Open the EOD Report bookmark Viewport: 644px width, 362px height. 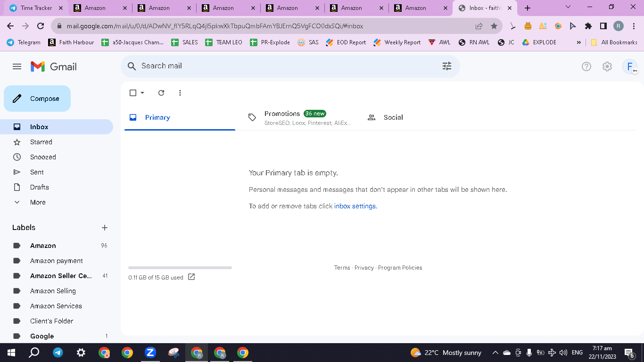point(346,42)
